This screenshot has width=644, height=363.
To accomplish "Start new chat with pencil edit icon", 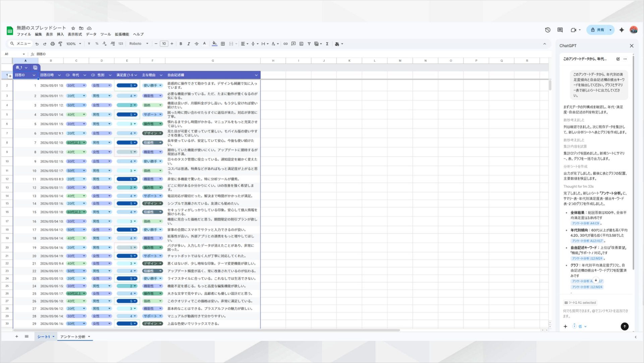I will click(618, 59).
